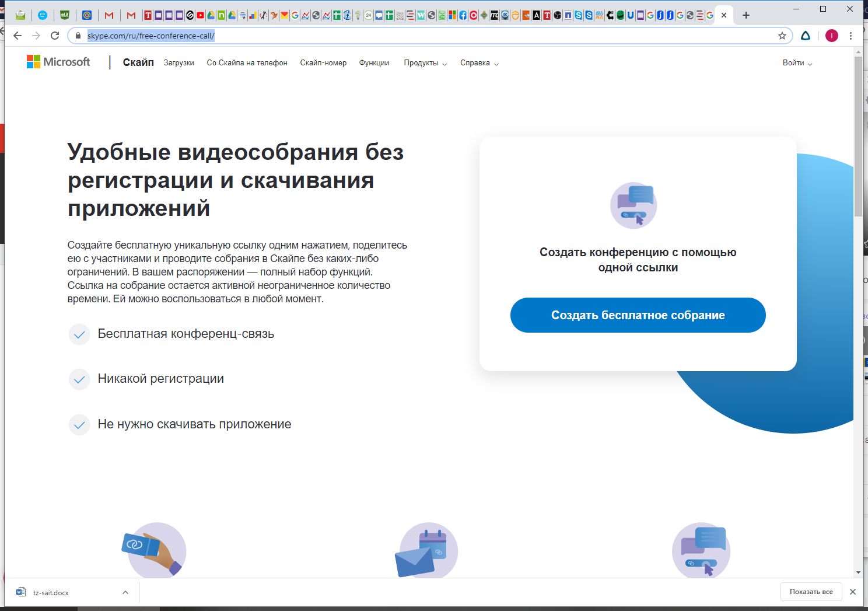Click the text Никакой регистрации

pos(161,379)
